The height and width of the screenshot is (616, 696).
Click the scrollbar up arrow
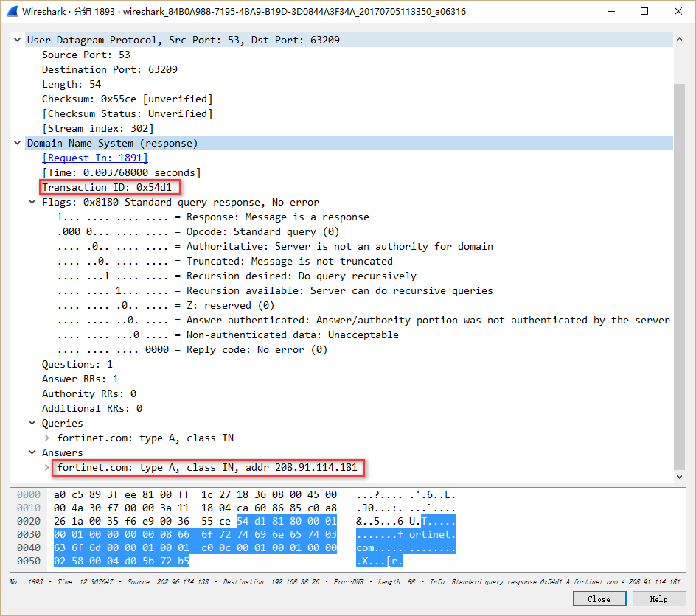tap(679, 40)
